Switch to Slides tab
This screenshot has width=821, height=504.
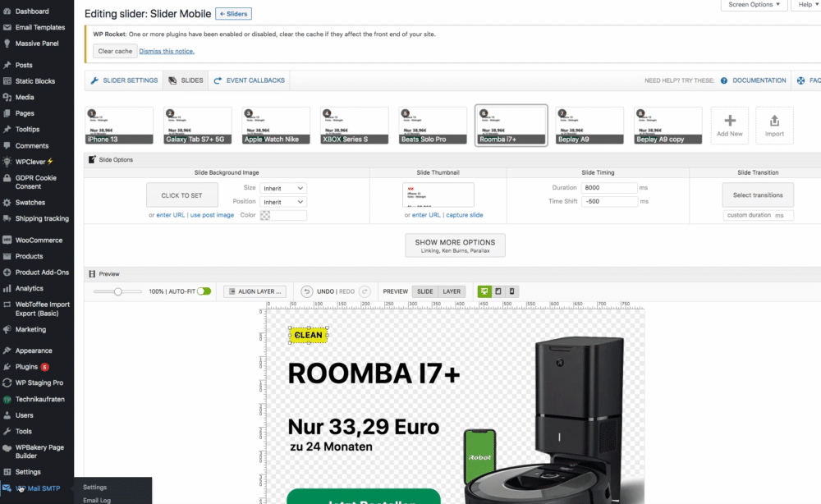pyautogui.click(x=186, y=80)
